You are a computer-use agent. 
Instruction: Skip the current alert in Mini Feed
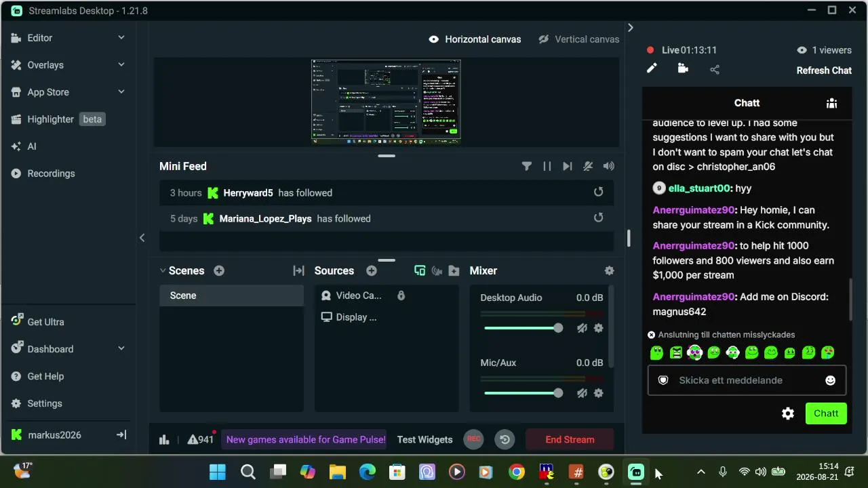(568, 166)
